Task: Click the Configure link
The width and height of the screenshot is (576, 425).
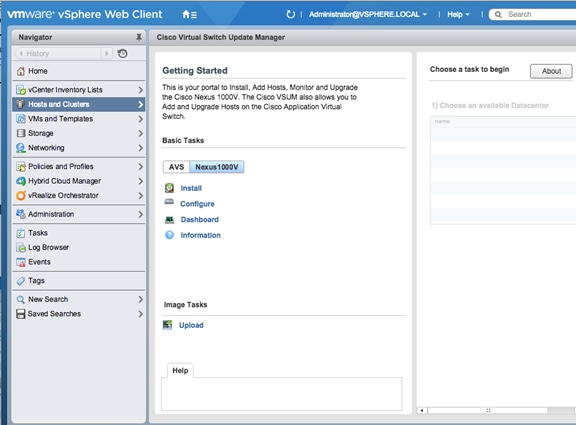Action: [x=197, y=204]
